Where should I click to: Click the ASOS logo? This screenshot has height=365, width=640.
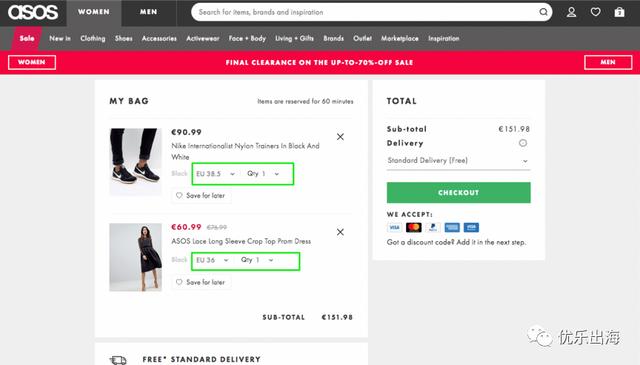[x=33, y=12]
